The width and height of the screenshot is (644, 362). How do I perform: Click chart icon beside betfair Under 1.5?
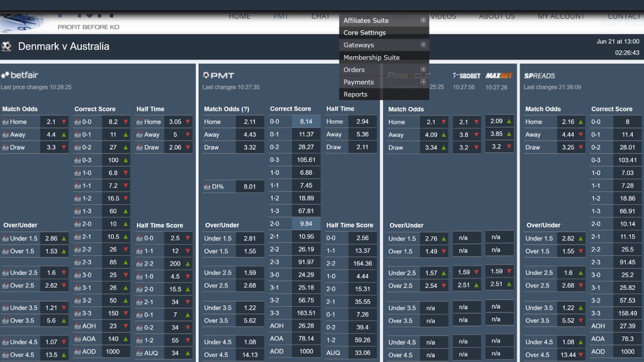6,239
